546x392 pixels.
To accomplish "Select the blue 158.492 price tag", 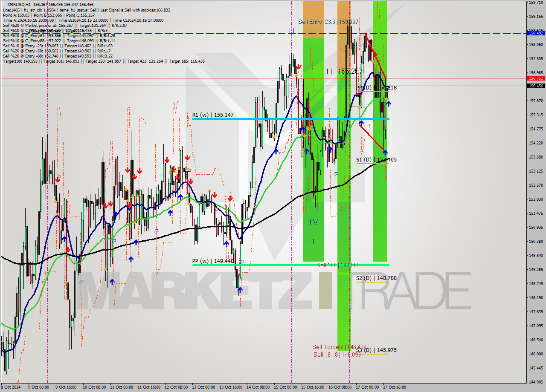I will point(536,33).
